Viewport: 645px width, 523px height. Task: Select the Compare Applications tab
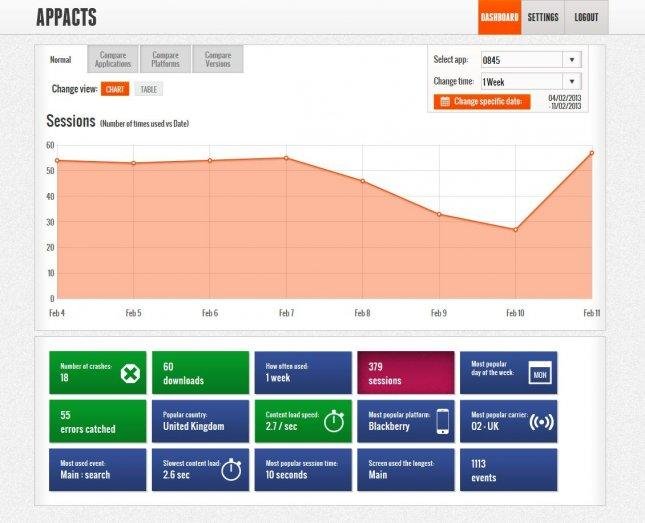[x=113, y=60]
